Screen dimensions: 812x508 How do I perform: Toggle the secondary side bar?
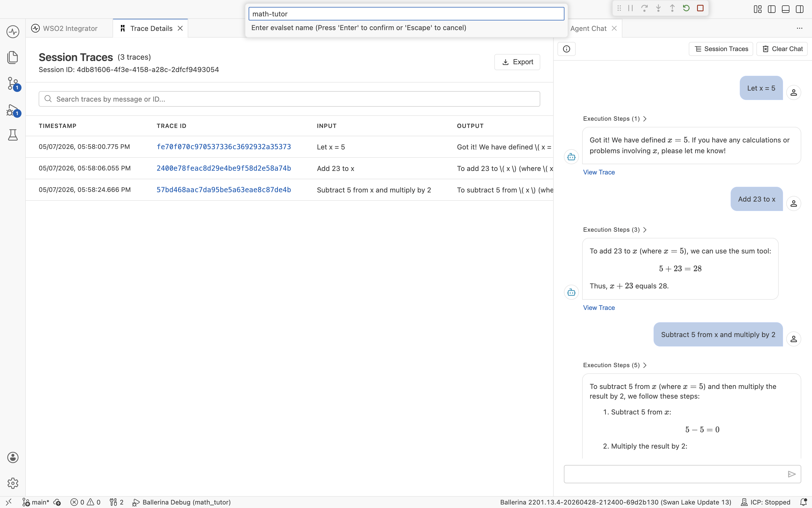[800, 9]
